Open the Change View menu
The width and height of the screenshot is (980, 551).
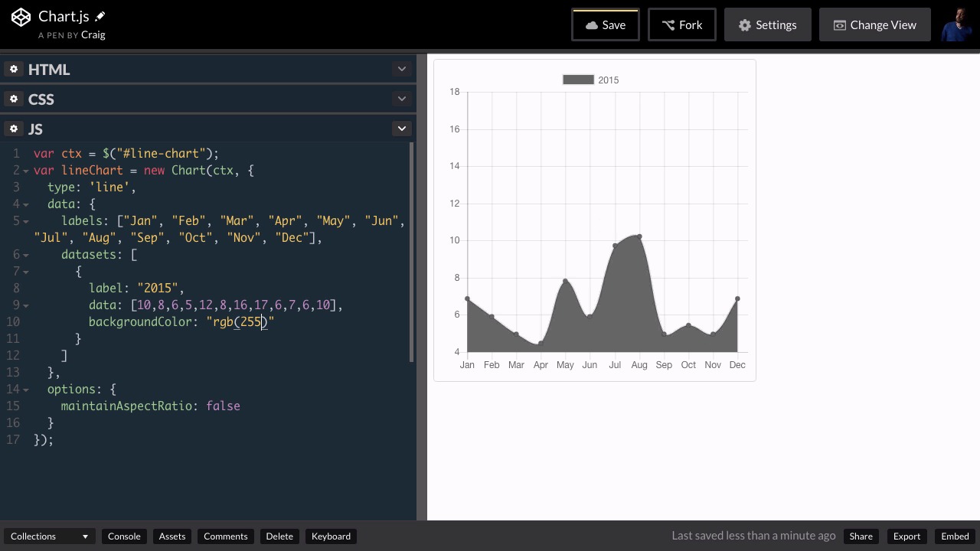[x=875, y=24]
